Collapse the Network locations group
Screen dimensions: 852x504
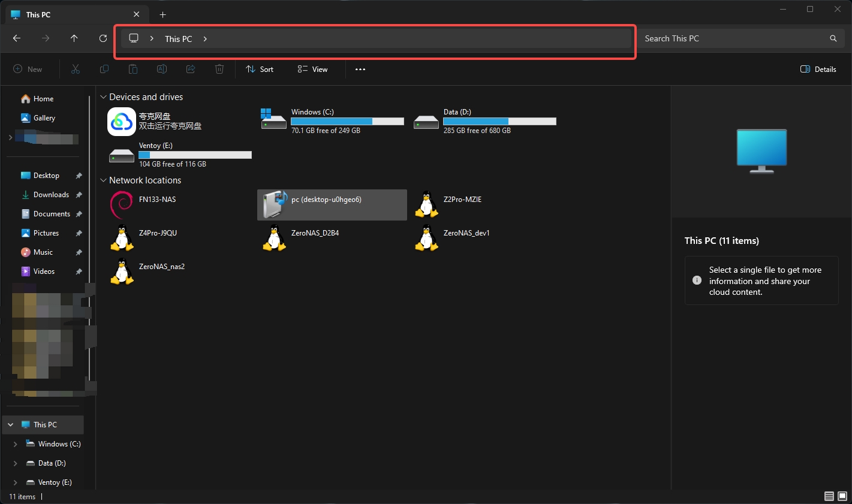[x=103, y=180]
